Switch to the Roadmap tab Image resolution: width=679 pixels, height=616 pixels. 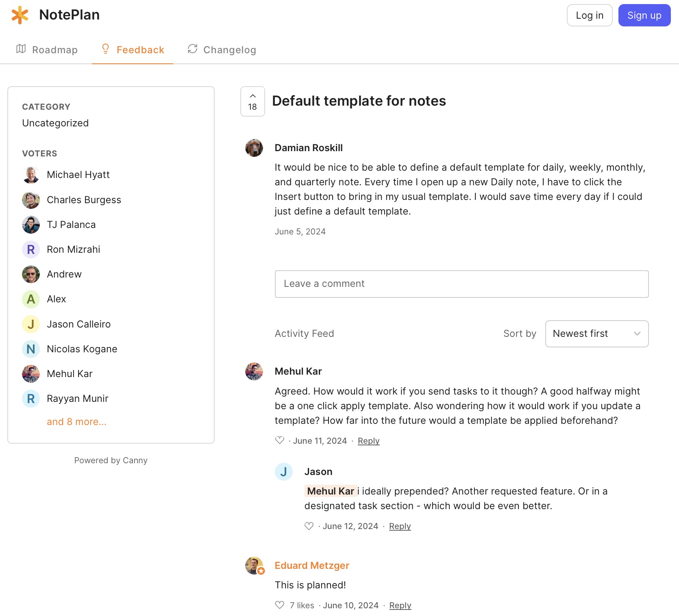pos(47,50)
